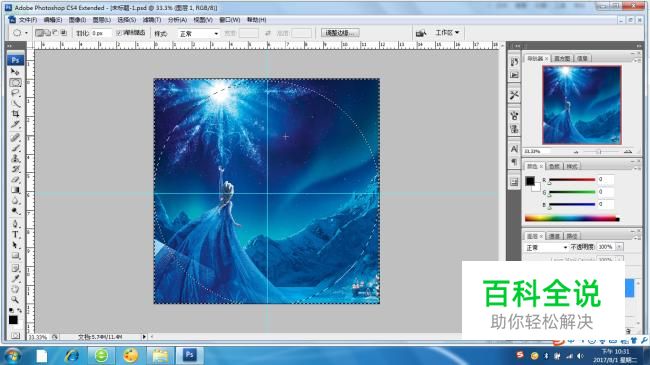Open the Select menu
This screenshot has width=650, height=365.
(x=126, y=20)
